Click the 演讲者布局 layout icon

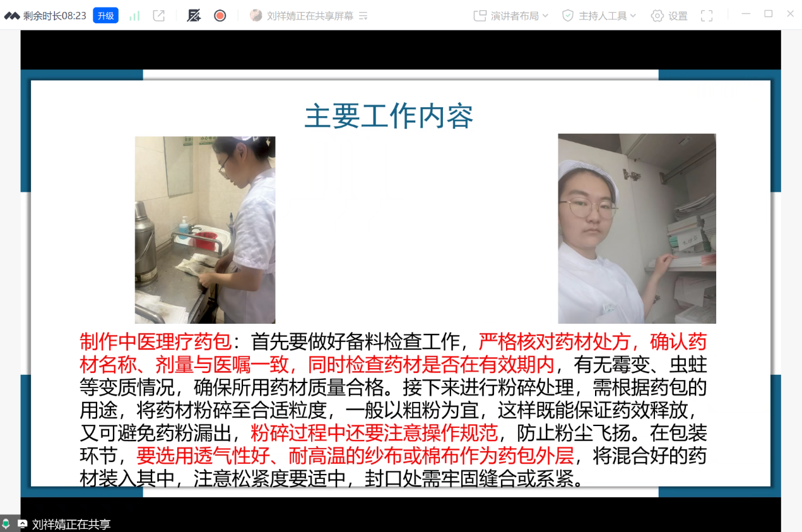click(x=480, y=16)
